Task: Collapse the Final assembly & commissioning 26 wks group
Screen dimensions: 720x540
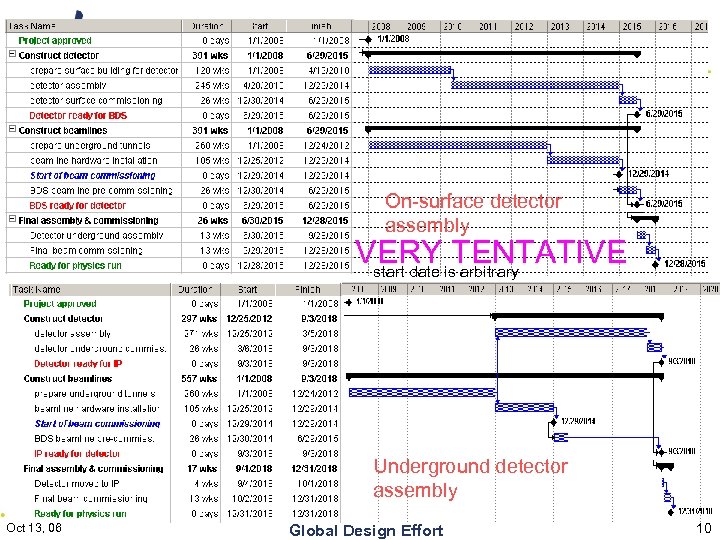Action: coord(12,219)
